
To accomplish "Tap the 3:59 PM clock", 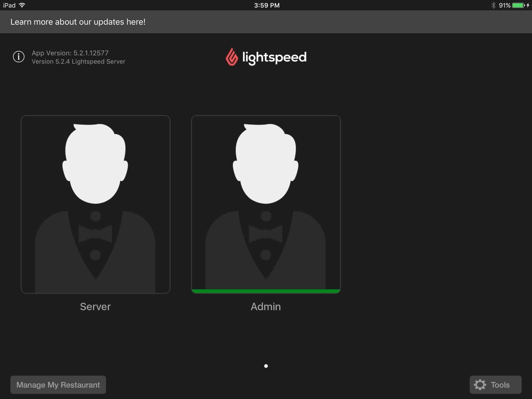I will [267, 5].
